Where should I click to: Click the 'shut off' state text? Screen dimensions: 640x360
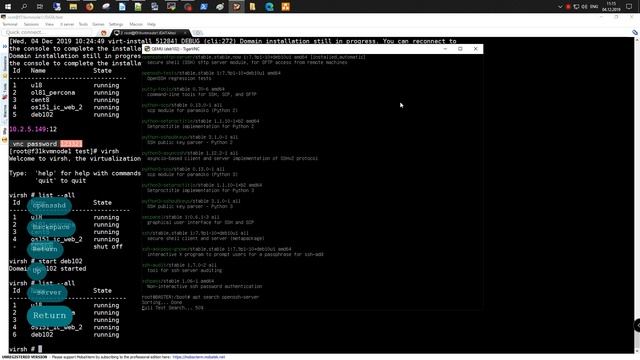pyautogui.click(x=108, y=247)
